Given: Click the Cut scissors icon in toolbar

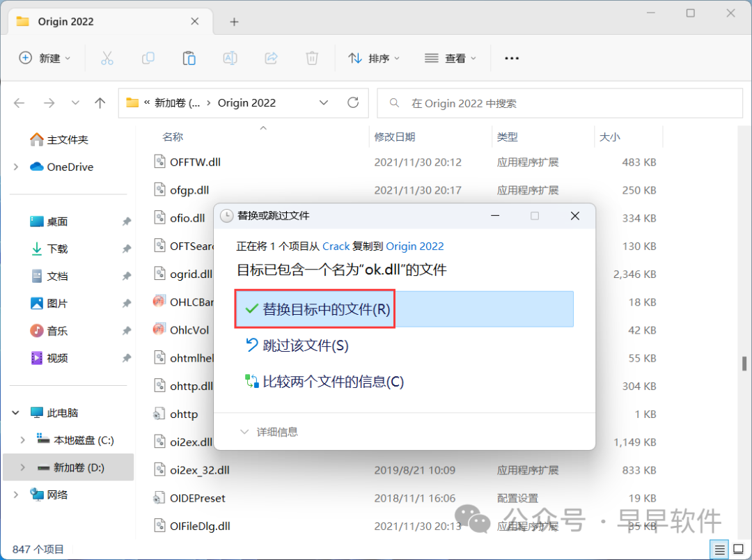Looking at the screenshot, I should (x=107, y=59).
